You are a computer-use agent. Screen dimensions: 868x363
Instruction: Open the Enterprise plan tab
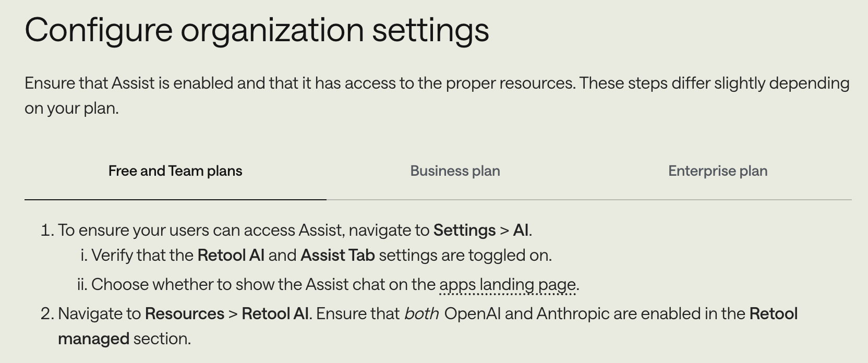click(x=718, y=171)
